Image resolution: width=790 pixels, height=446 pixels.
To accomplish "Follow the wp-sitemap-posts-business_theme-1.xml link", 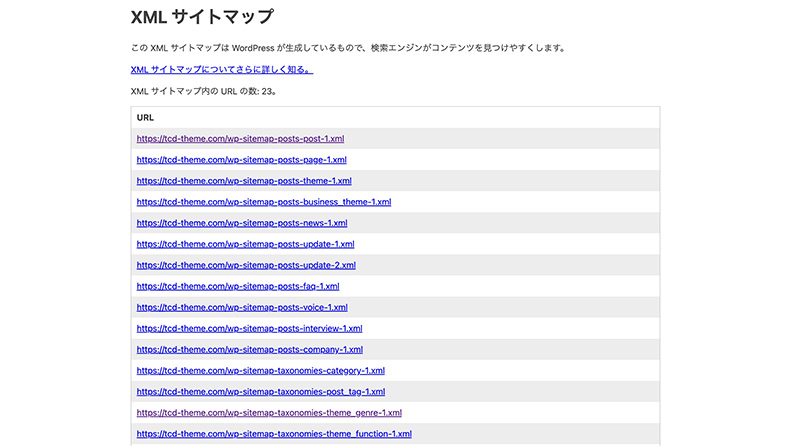I will 263,202.
